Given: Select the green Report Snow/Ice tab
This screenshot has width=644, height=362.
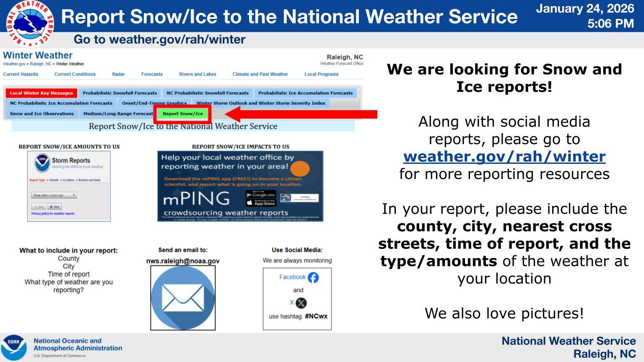Looking at the screenshot, I should pyautogui.click(x=183, y=114).
